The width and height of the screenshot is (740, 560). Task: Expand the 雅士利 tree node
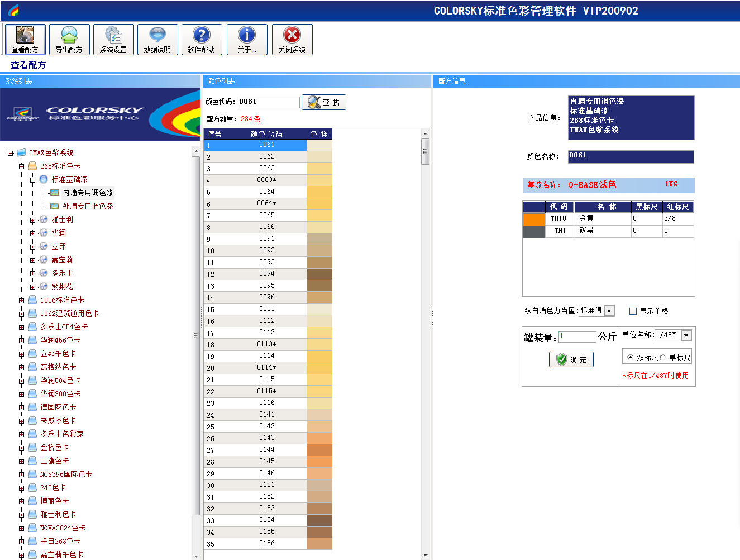(x=33, y=220)
